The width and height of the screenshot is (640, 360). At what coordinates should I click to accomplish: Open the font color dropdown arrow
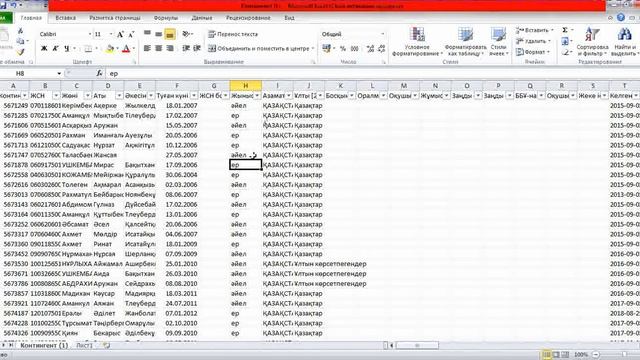click(133, 49)
